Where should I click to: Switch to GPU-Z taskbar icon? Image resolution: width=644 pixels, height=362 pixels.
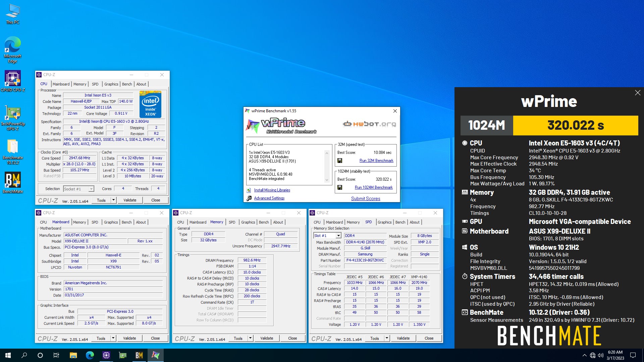(x=123, y=355)
